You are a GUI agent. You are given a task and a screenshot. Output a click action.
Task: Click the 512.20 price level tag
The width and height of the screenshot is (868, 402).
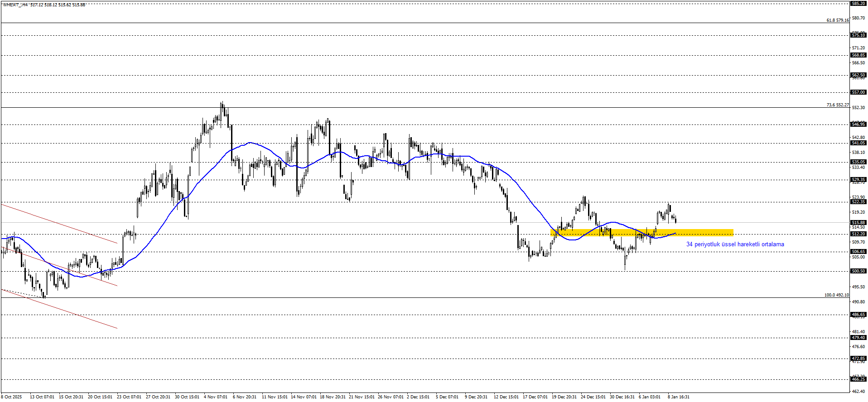pyautogui.click(x=858, y=234)
